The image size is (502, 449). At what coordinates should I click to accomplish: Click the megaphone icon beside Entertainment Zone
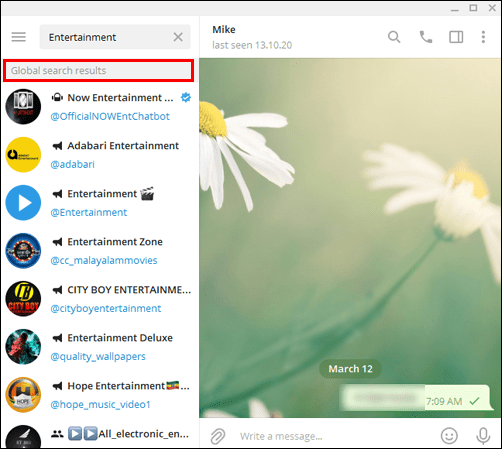(57, 242)
